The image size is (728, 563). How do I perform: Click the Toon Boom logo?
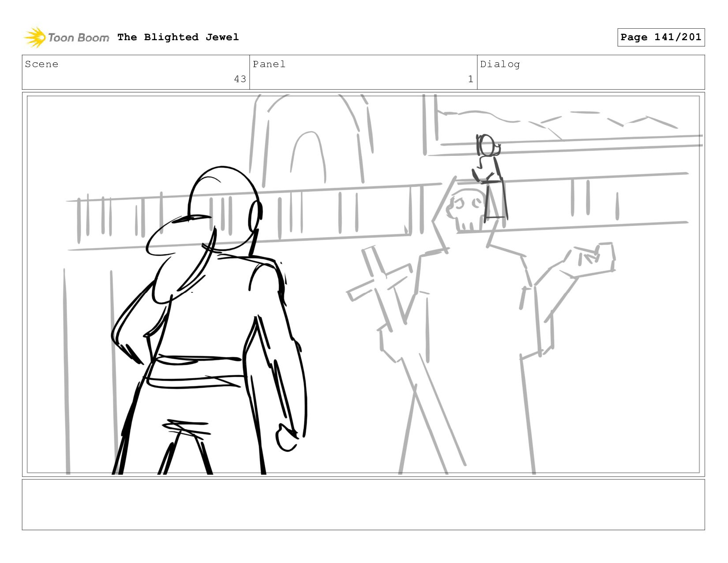[x=66, y=38]
